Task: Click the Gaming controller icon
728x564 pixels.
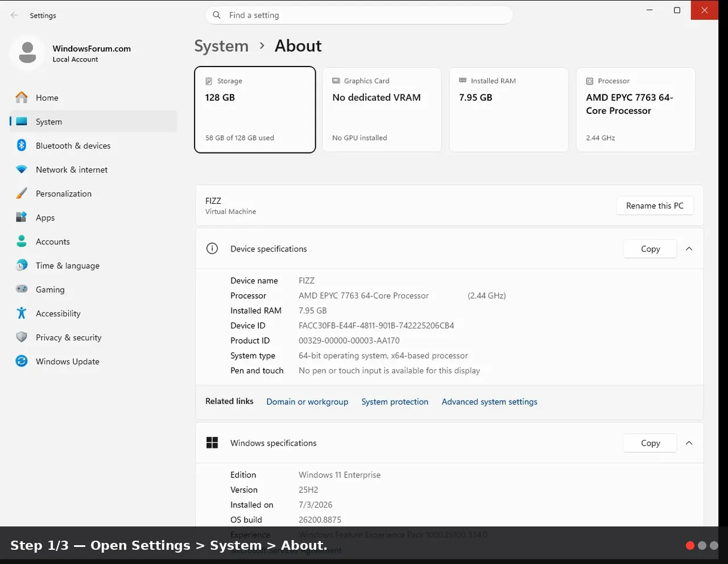Action: point(22,289)
